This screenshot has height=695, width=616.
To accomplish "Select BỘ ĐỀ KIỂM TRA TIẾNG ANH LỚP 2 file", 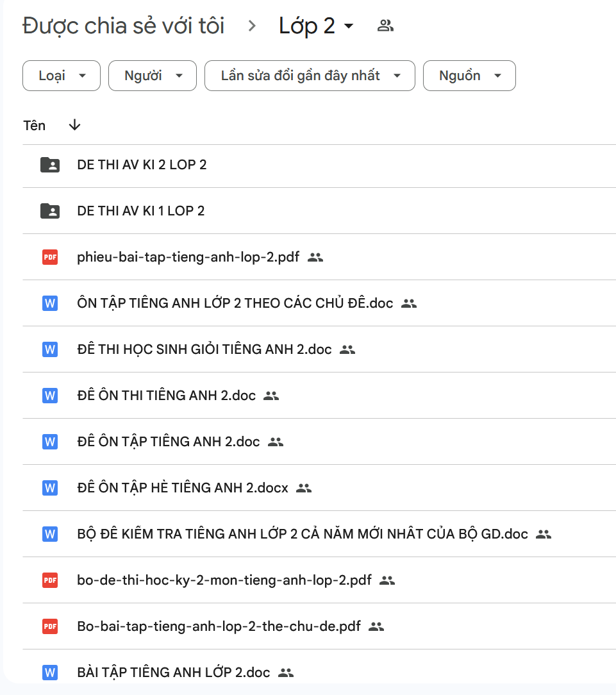I will 302,534.
